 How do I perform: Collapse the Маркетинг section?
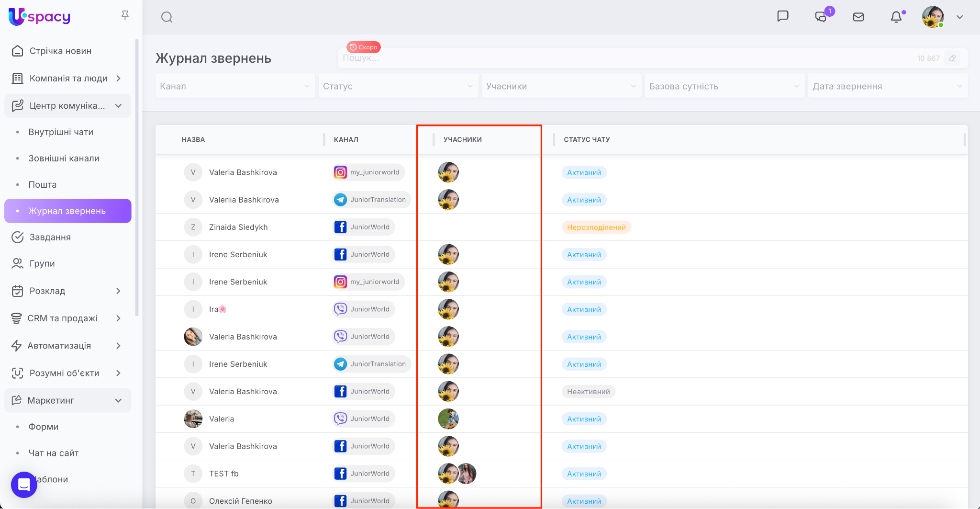pyautogui.click(x=118, y=400)
